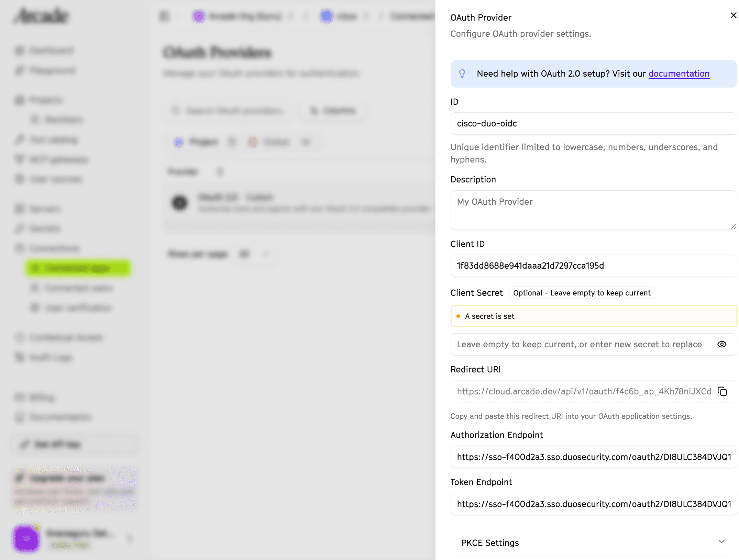739x560 pixels.
Task: Toggle client secret visibility eye icon
Action: (722, 345)
